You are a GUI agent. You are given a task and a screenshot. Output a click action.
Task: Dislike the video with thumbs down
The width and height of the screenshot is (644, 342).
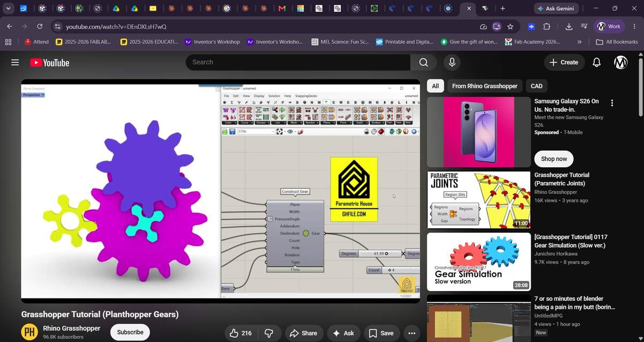[269, 333]
